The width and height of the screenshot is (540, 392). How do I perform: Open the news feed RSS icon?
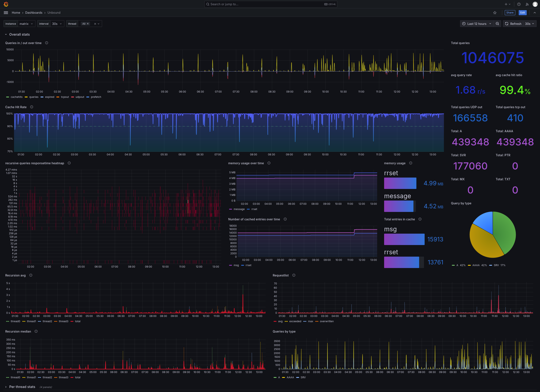point(527,4)
